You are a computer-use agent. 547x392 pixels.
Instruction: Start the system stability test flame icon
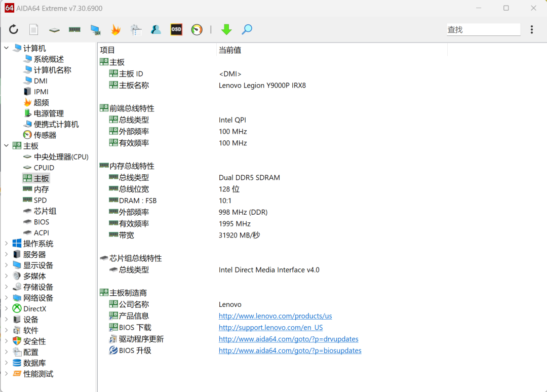point(115,30)
